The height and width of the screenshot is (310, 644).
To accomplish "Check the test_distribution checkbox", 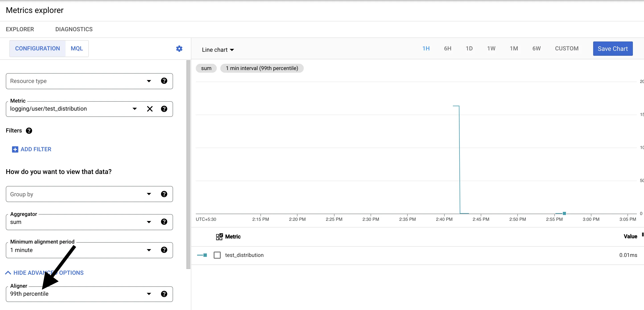I will [x=217, y=255].
